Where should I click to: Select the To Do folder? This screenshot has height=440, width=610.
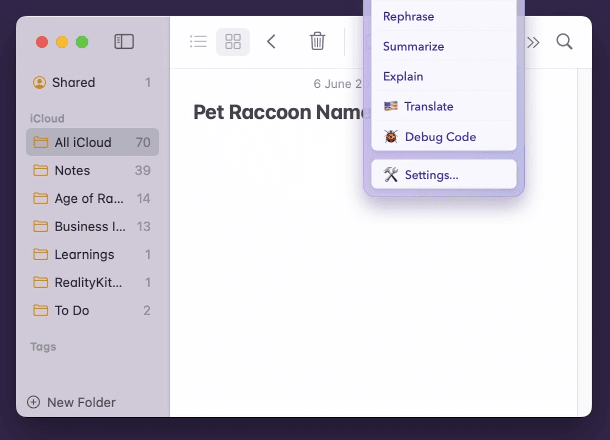coord(72,310)
